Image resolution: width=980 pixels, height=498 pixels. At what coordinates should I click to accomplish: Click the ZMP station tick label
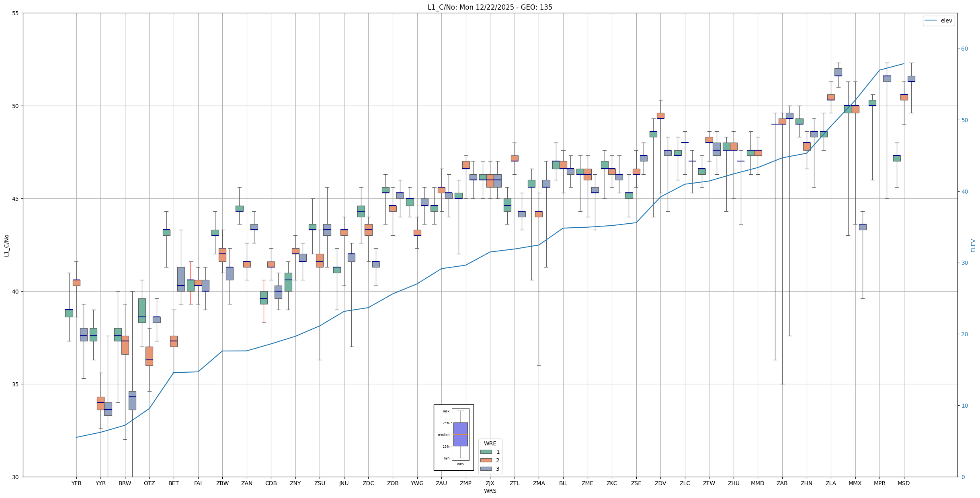tap(465, 483)
